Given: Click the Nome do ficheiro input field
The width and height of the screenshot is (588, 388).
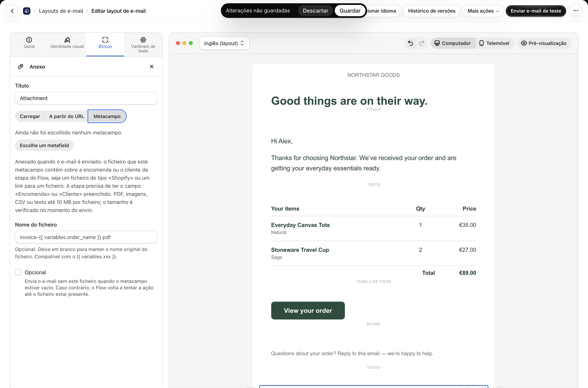Looking at the screenshot, I should pyautogui.click(x=86, y=237).
